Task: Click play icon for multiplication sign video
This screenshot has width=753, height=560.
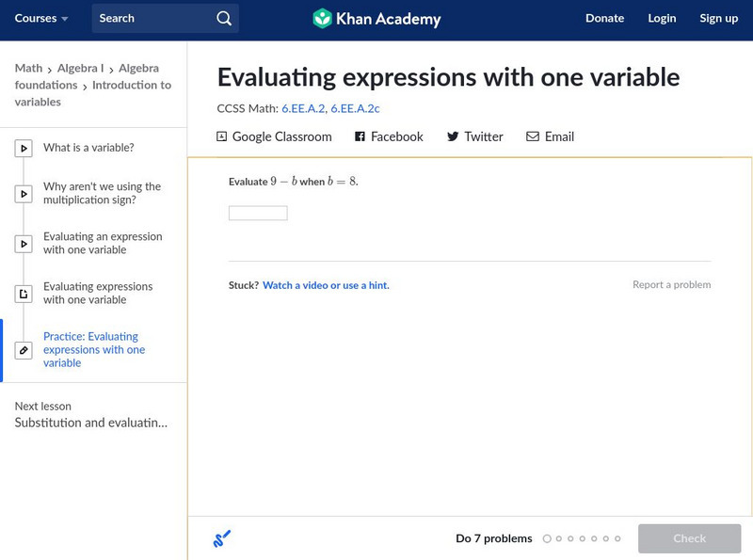Action: point(24,194)
